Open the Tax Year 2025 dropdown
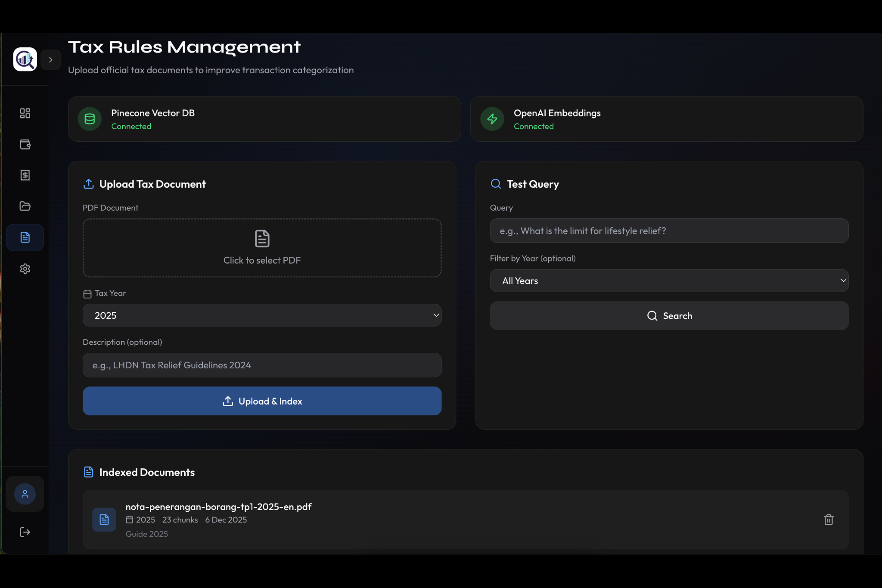This screenshot has height=588, width=882. [262, 315]
